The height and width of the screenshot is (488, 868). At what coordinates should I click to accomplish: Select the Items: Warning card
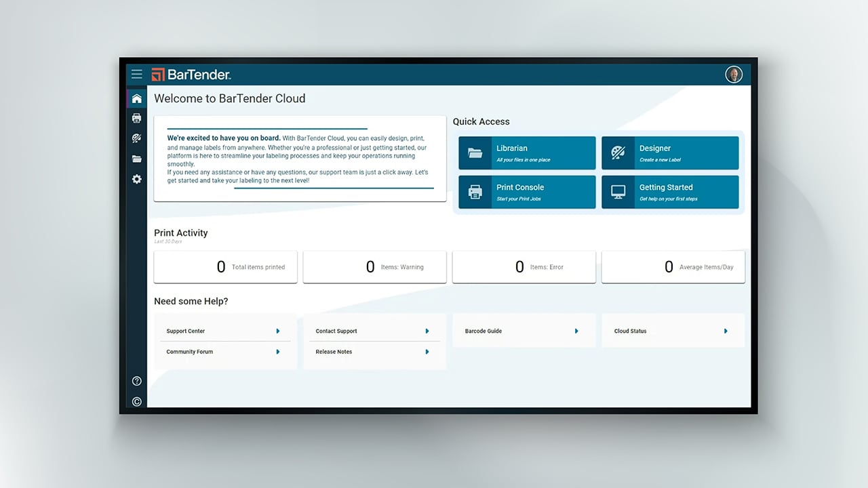pos(374,267)
